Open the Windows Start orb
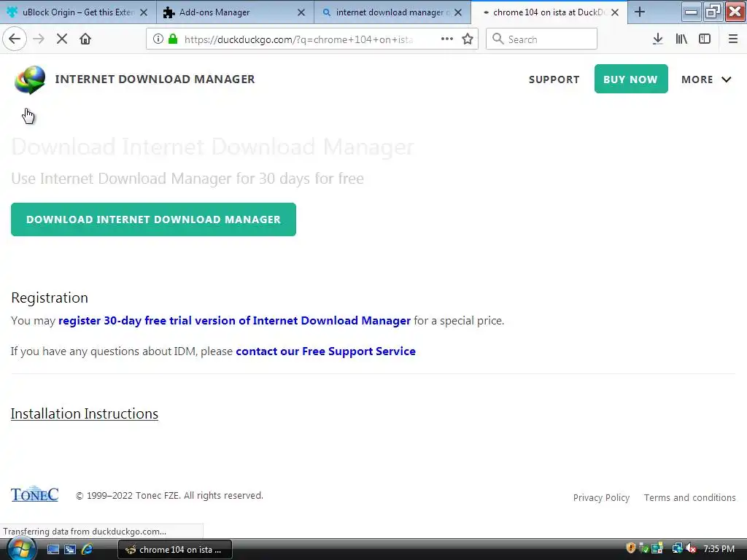The width and height of the screenshot is (747, 560). click(20, 549)
